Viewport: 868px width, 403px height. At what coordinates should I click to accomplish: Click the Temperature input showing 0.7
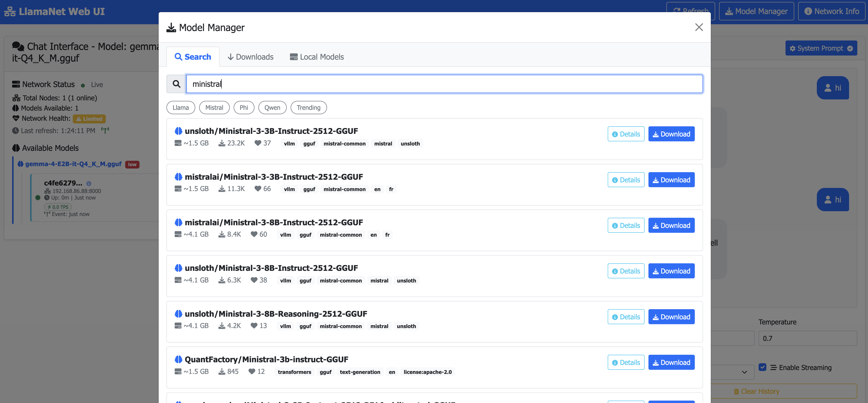click(x=807, y=338)
